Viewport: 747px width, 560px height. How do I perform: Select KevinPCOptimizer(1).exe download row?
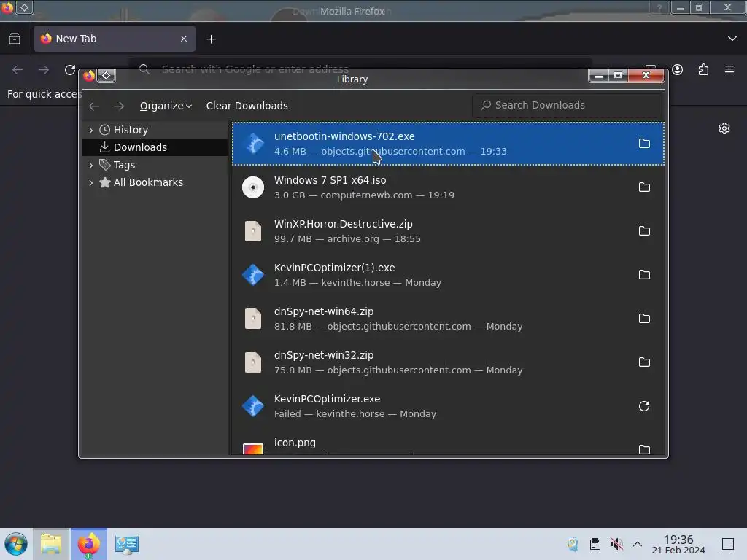pyautogui.click(x=448, y=275)
